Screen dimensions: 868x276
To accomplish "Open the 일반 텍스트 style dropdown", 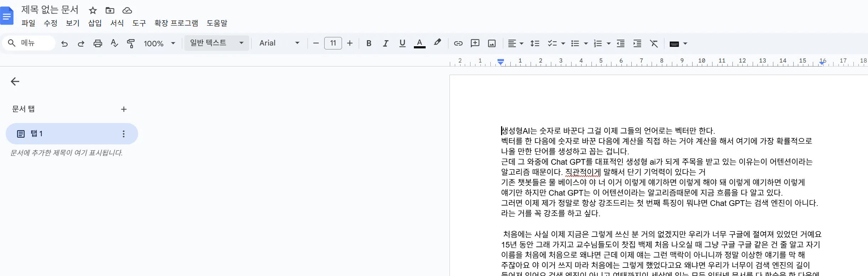I will tap(216, 43).
